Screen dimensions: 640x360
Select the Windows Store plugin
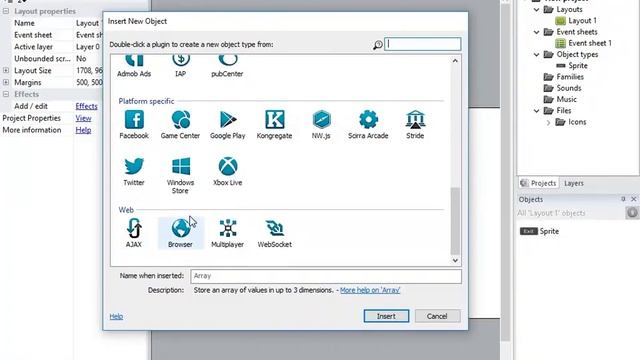(180, 176)
